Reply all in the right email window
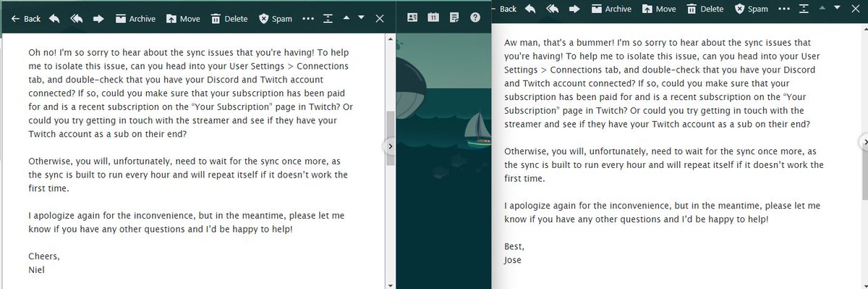 [x=552, y=9]
